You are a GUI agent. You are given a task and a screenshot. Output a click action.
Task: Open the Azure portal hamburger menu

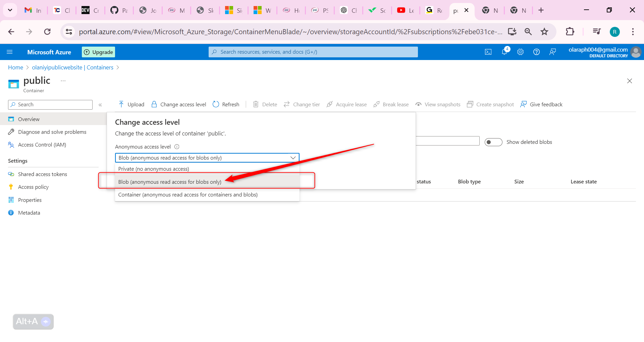(x=10, y=52)
